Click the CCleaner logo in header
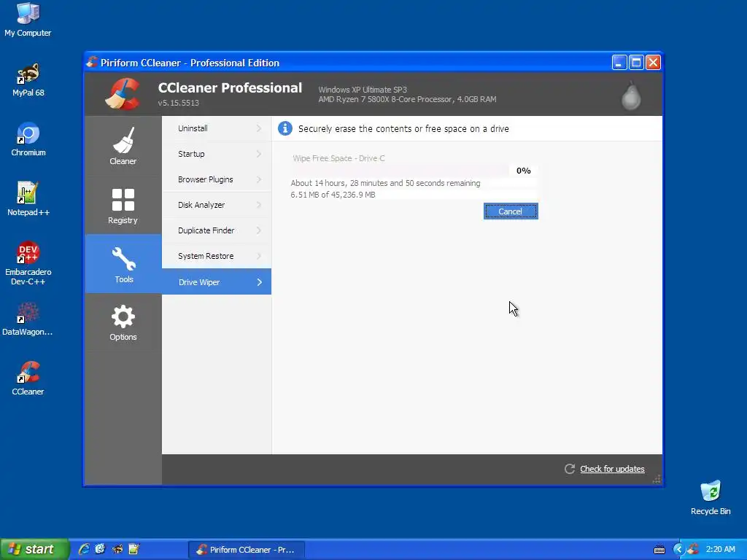 [123, 94]
